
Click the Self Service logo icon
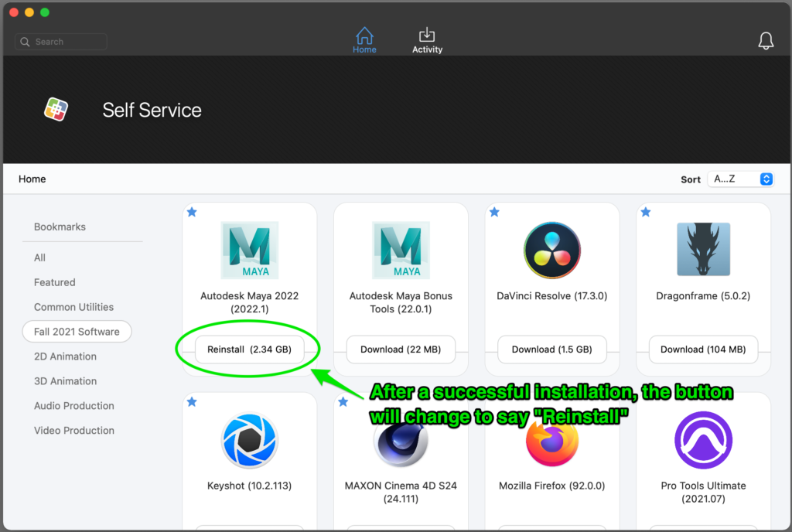pyautogui.click(x=56, y=109)
